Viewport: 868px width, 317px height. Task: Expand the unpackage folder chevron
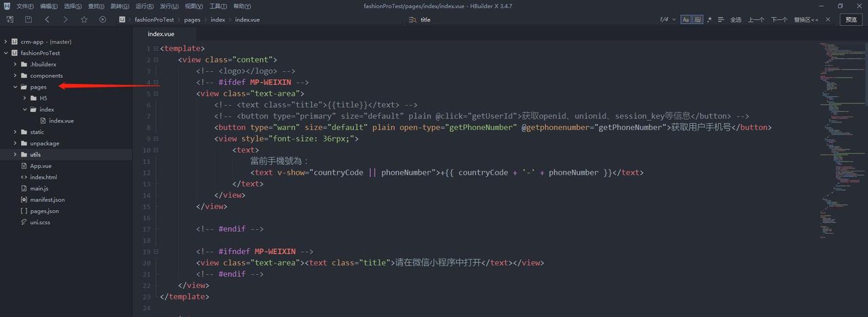[15, 143]
